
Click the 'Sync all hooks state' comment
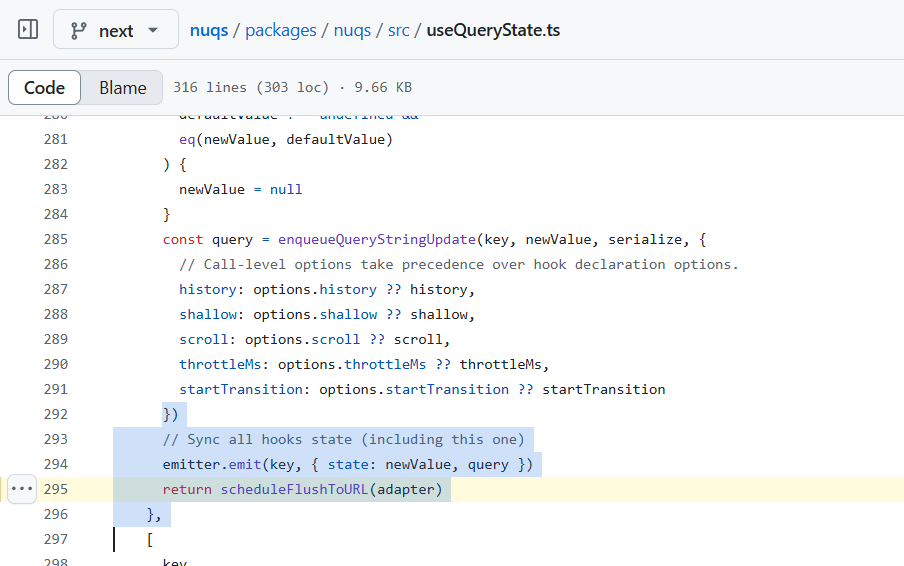pos(344,439)
